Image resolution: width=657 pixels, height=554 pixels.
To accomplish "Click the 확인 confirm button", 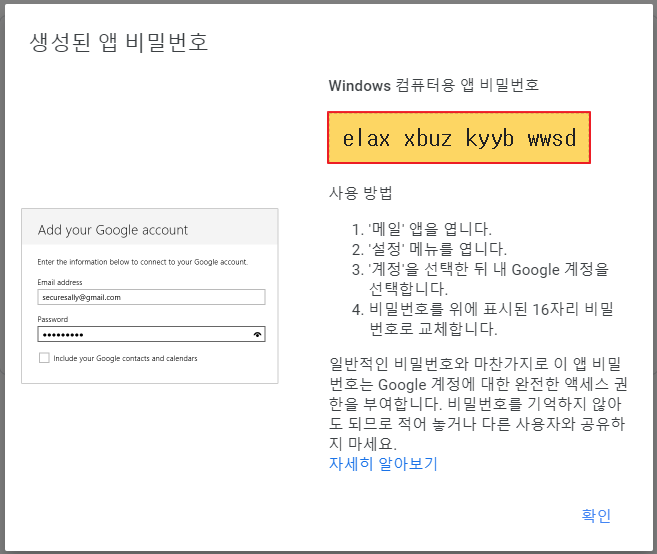I will pos(596,515).
